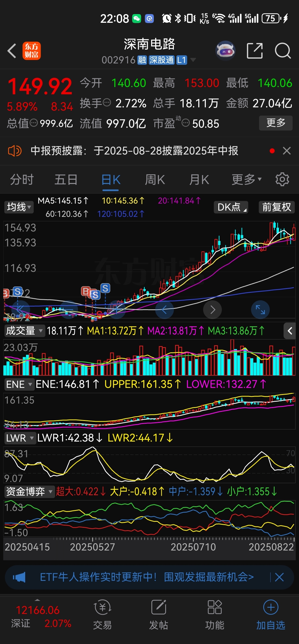Move chart left one step
Viewport: 299px width, 644px height.
pyautogui.click(x=164, y=310)
